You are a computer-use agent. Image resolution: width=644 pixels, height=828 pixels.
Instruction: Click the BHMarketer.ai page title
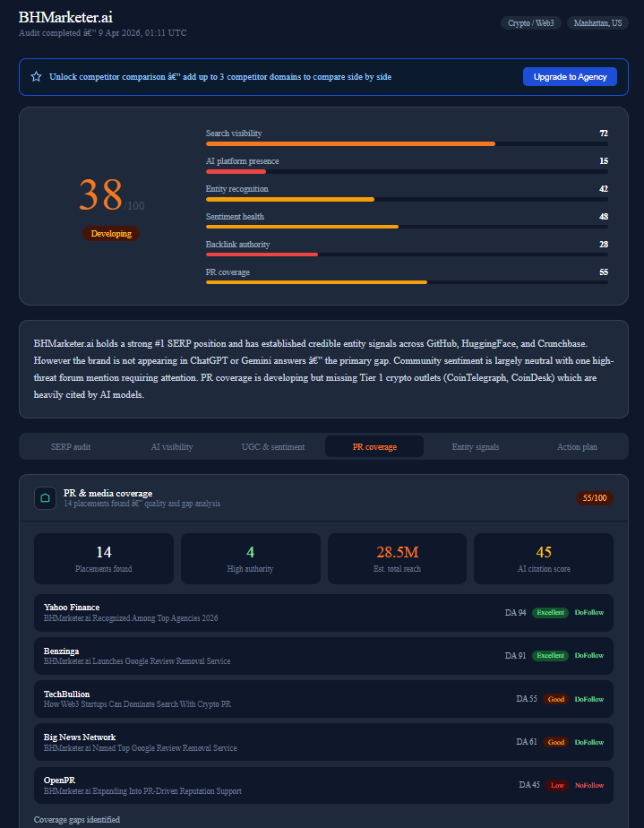point(65,17)
